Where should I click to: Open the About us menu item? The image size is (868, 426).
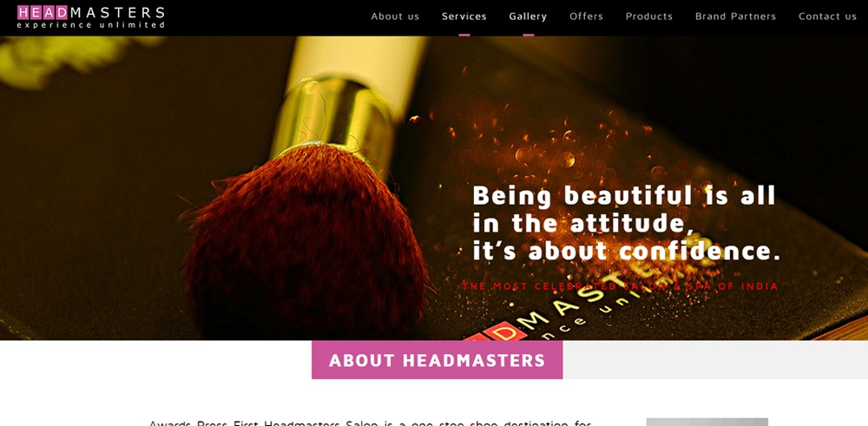[x=395, y=16]
